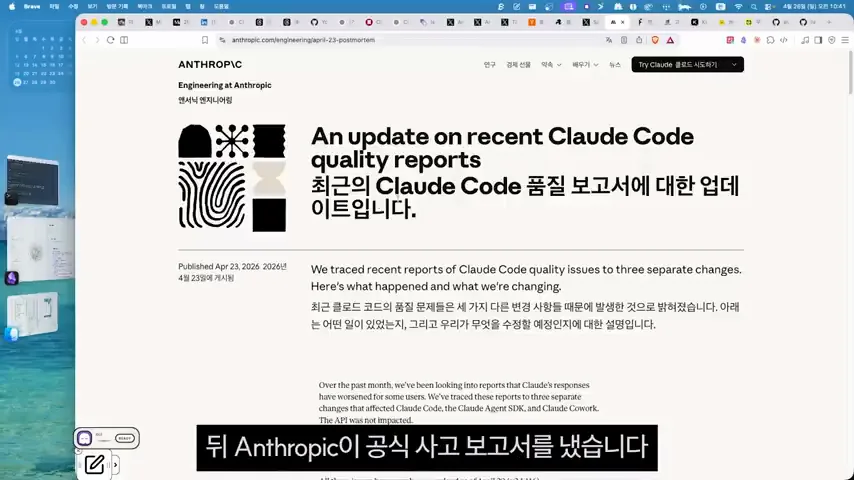Open the 보기 (View) menu
Image resolution: width=854 pixels, height=480 pixels.
92,7
